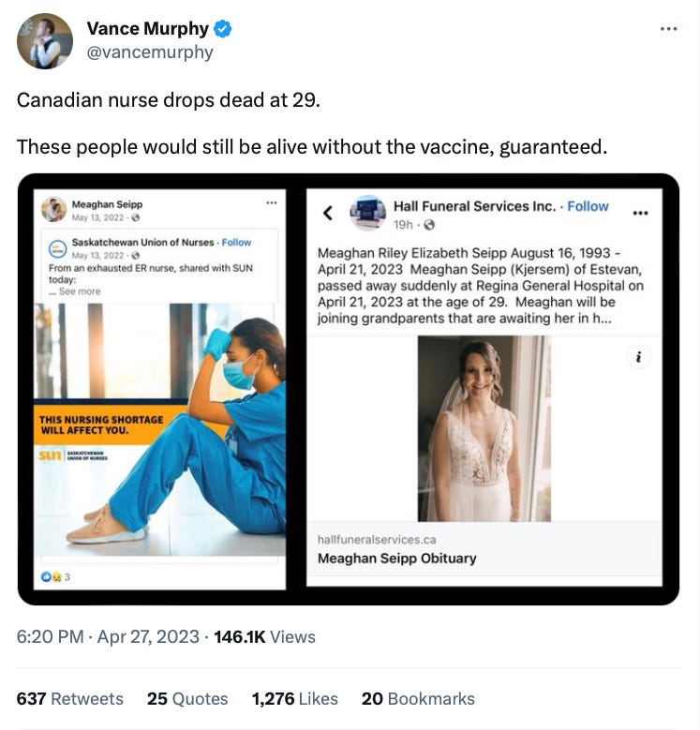The image size is (700, 730).
Task: Open the Meaghan Seipp Obituary link card
Action: 484,549
